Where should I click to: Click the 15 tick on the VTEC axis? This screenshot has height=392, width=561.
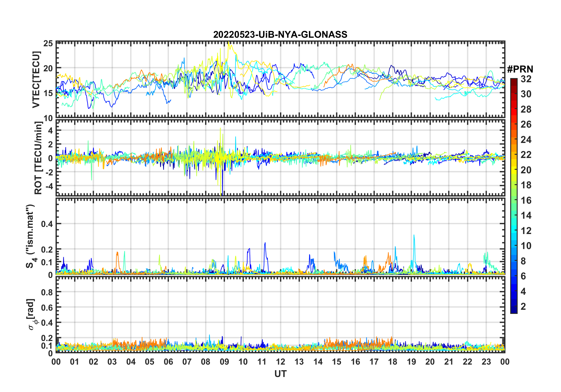click(x=48, y=93)
